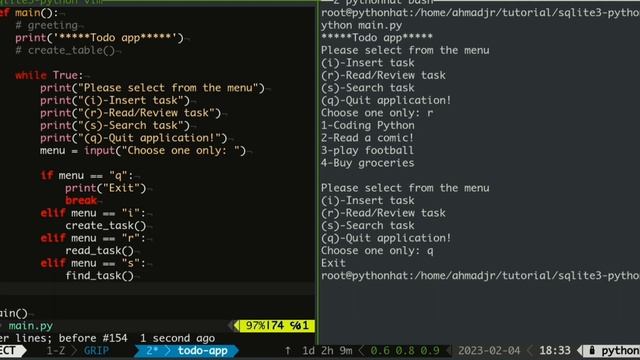640x360 pixels.
Task: Click the shell prompt below the Exit output
Action: pos(480,276)
